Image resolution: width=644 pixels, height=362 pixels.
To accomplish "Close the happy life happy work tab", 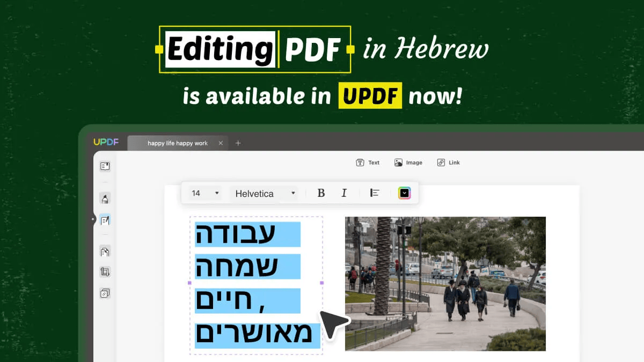I will 221,143.
